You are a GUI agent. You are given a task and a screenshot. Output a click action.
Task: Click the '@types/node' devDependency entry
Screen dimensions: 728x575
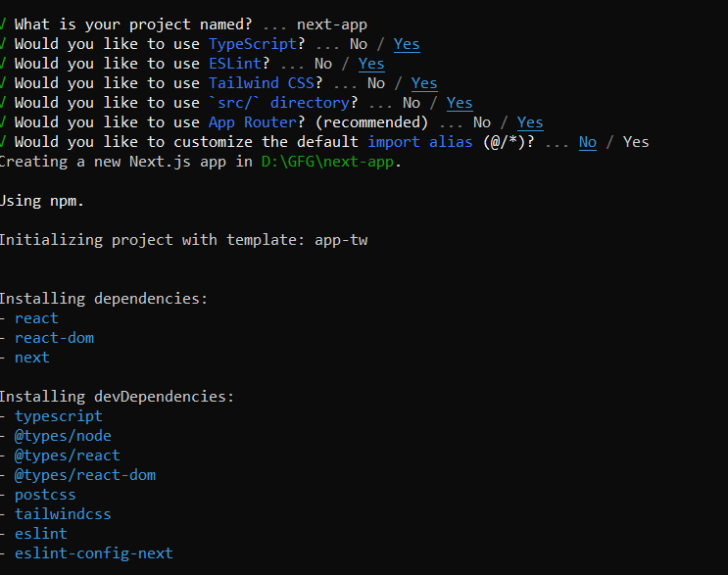point(63,436)
